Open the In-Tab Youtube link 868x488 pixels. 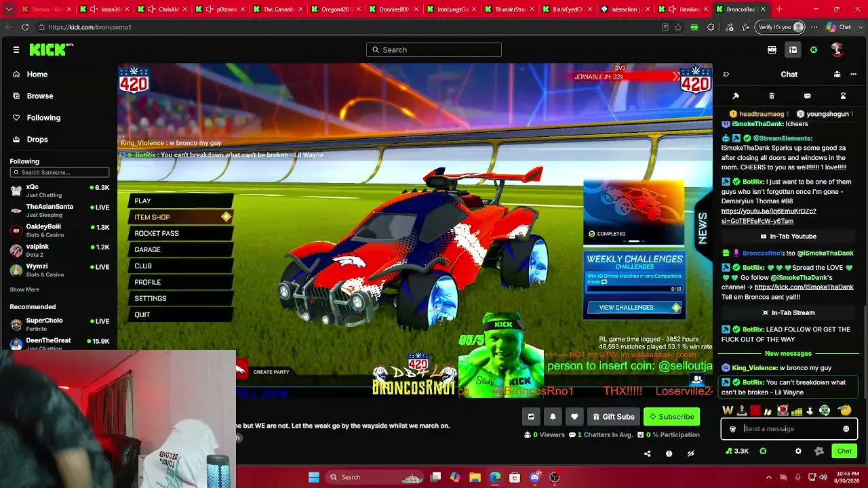pos(788,237)
